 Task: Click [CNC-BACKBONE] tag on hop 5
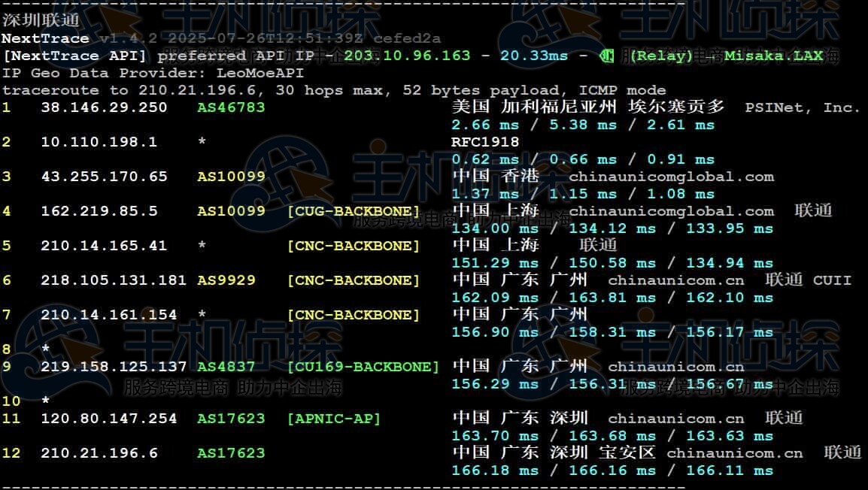coord(354,246)
